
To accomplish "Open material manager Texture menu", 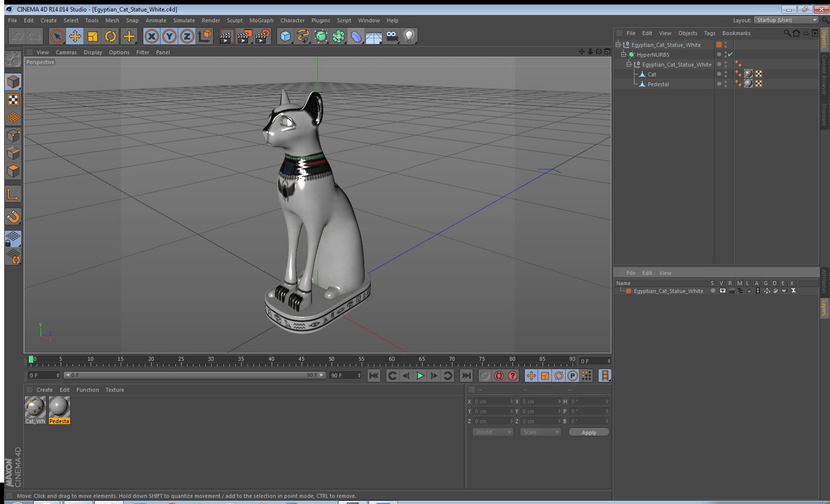I will tap(115, 390).
